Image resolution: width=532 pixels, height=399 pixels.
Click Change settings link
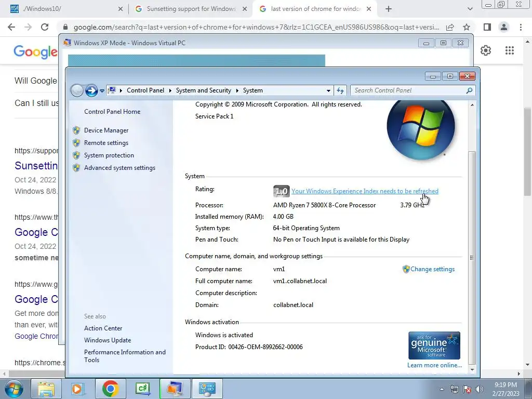click(432, 269)
